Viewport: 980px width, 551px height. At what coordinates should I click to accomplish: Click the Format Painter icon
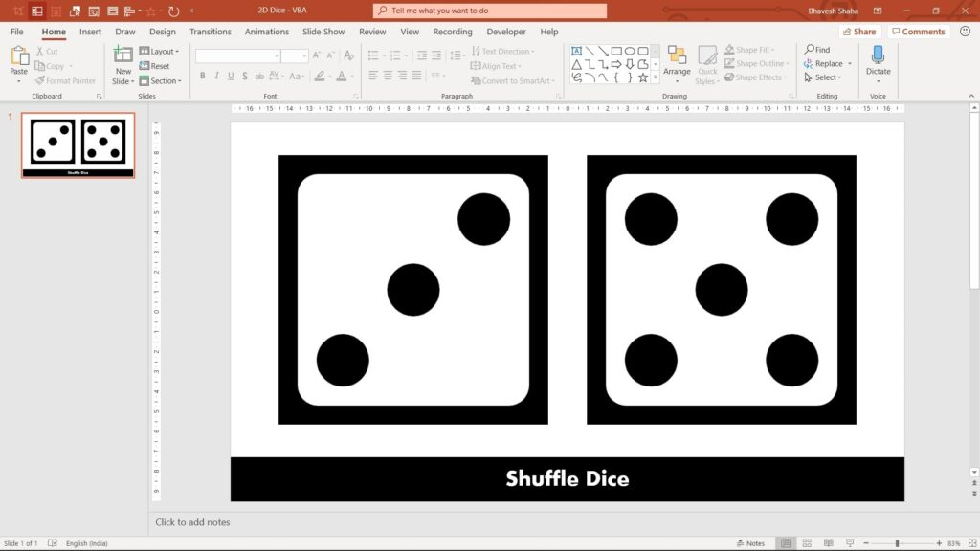(x=39, y=80)
